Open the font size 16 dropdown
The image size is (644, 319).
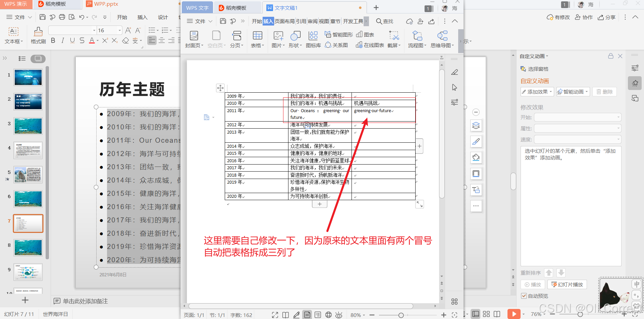[x=120, y=30]
